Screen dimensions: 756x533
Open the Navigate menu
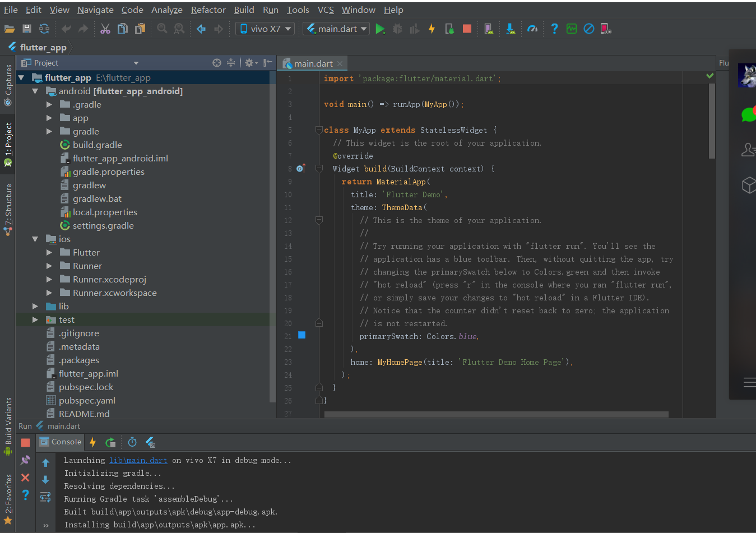pos(95,10)
